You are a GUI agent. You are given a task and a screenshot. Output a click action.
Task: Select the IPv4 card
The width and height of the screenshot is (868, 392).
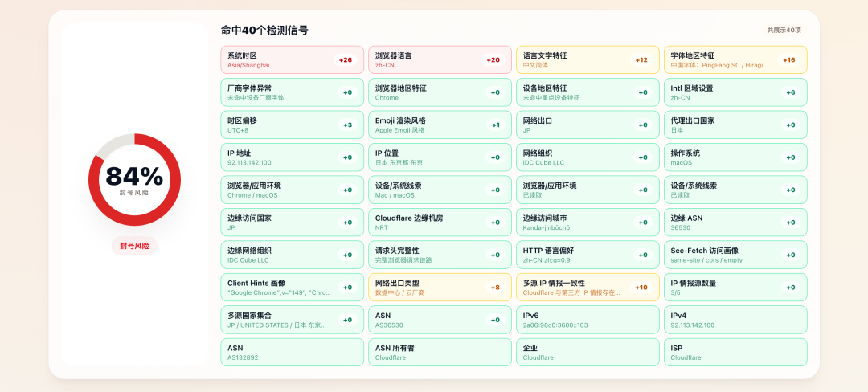[735, 321]
